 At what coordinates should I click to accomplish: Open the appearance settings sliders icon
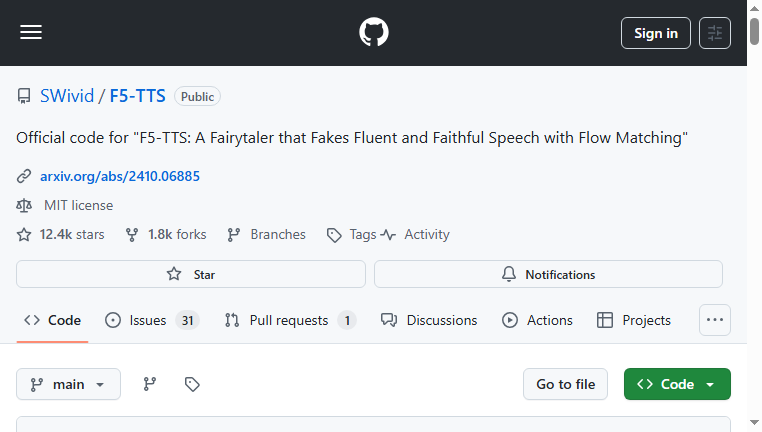pos(714,33)
